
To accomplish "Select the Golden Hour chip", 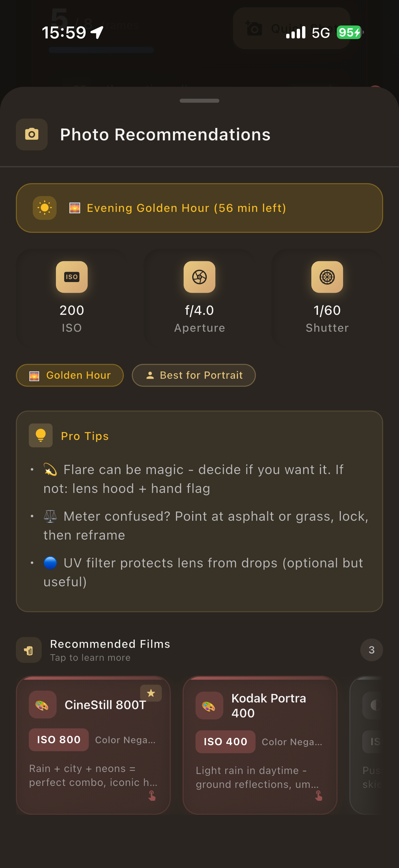I will [x=70, y=375].
